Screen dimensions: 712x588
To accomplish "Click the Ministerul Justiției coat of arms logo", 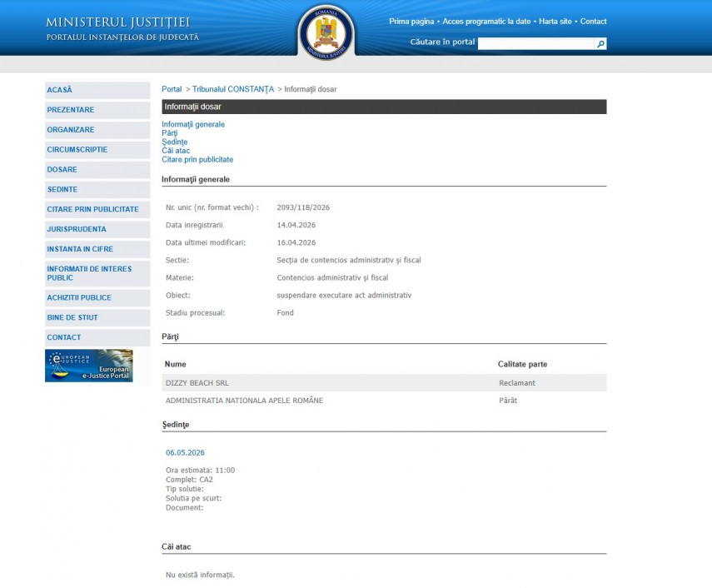I will click(x=326, y=32).
